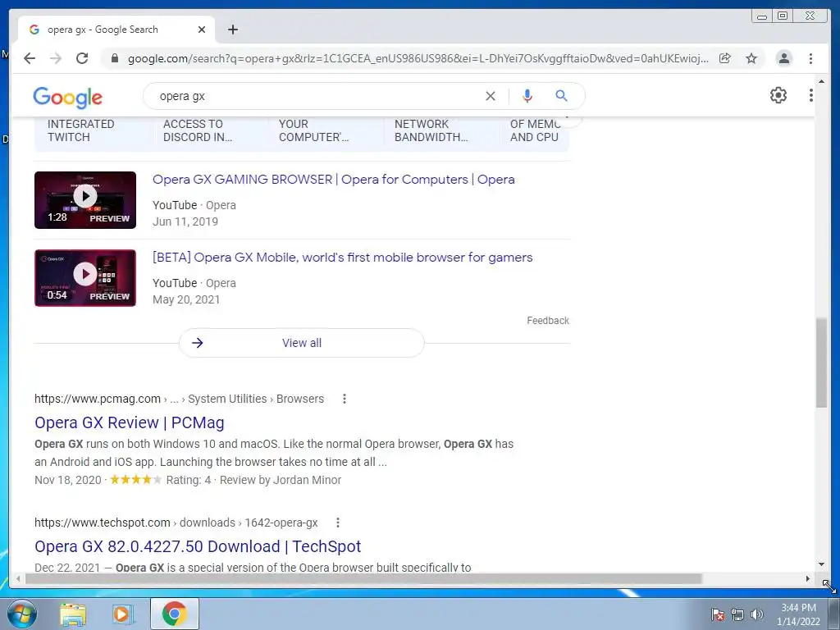Launch Windows Media Player from taskbar
Image resolution: width=840 pixels, height=630 pixels.
[x=123, y=614]
